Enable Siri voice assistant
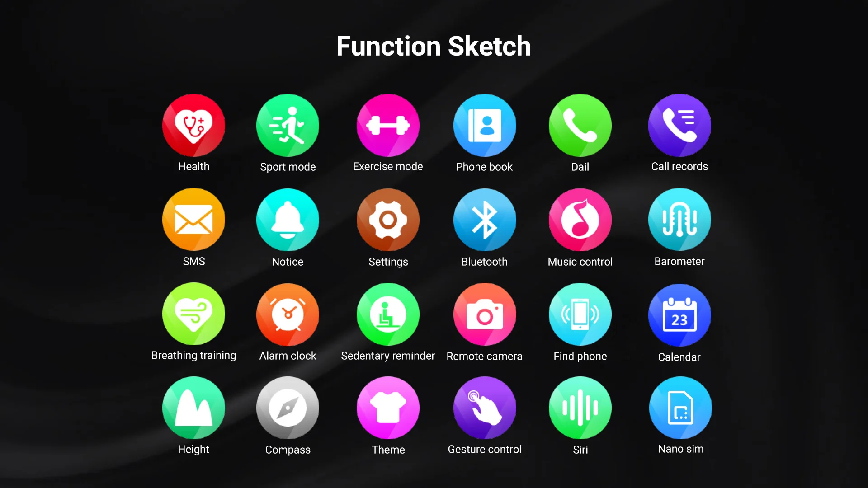The width and height of the screenshot is (868, 488). [580, 408]
